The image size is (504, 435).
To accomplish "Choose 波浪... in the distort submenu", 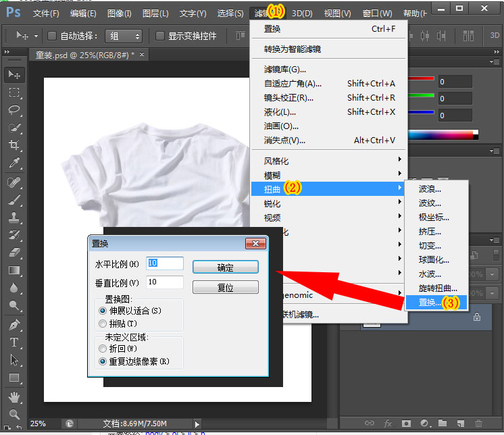I will click(436, 189).
